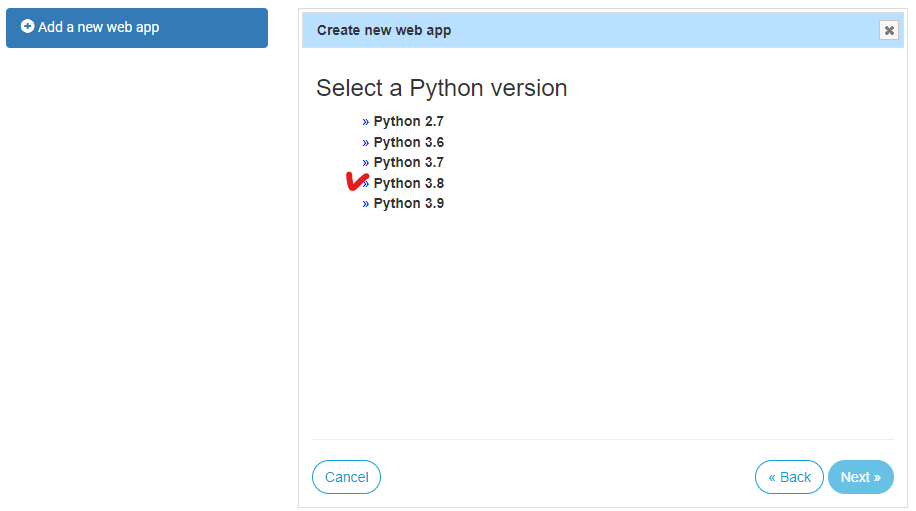This screenshot has width=916, height=511.
Task: Click the Select a Python version heading
Action: click(442, 88)
